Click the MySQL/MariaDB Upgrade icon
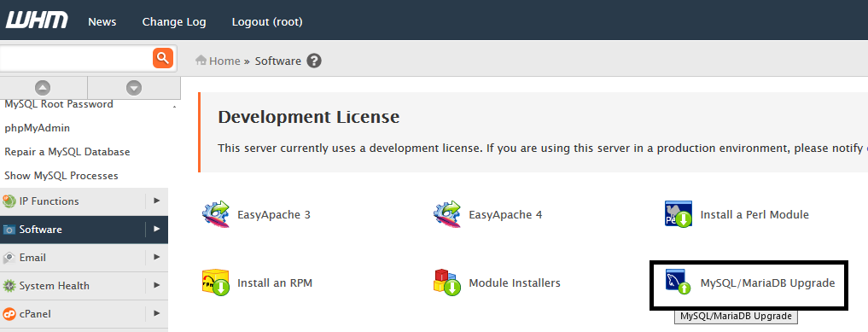868x332 pixels. pos(679,282)
